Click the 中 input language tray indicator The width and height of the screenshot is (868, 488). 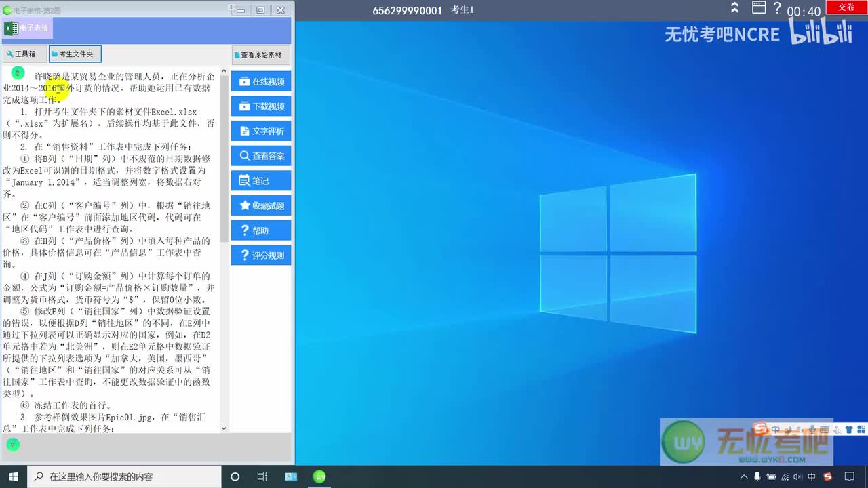812,477
